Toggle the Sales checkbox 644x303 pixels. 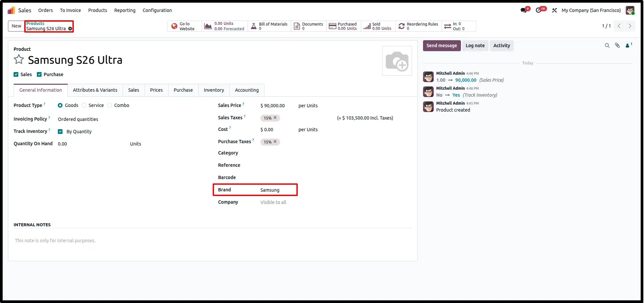16,74
